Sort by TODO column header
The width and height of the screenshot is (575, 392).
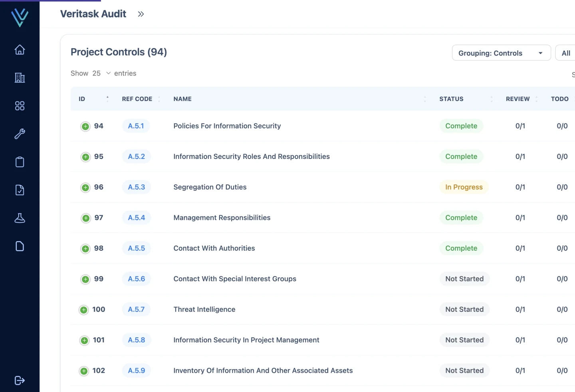tap(559, 99)
